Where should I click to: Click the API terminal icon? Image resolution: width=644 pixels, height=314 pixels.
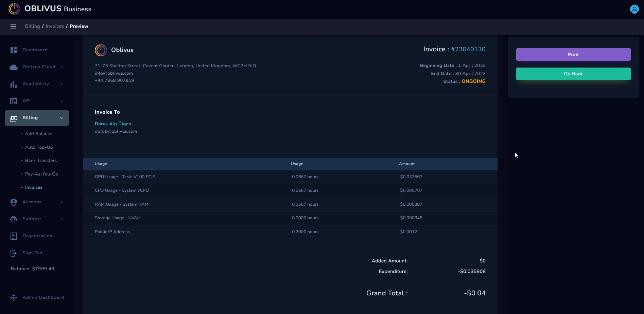pyautogui.click(x=14, y=101)
